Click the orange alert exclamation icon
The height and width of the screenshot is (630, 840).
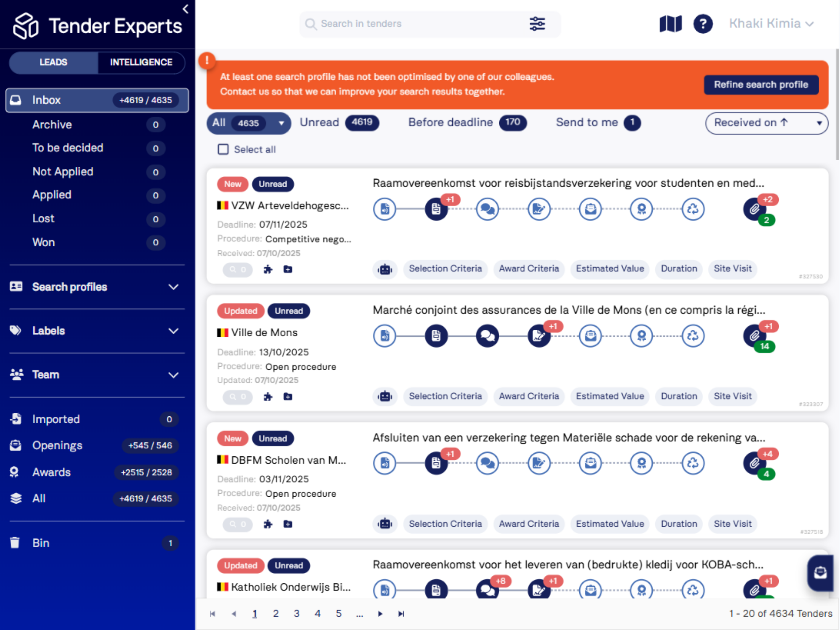click(207, 60)
